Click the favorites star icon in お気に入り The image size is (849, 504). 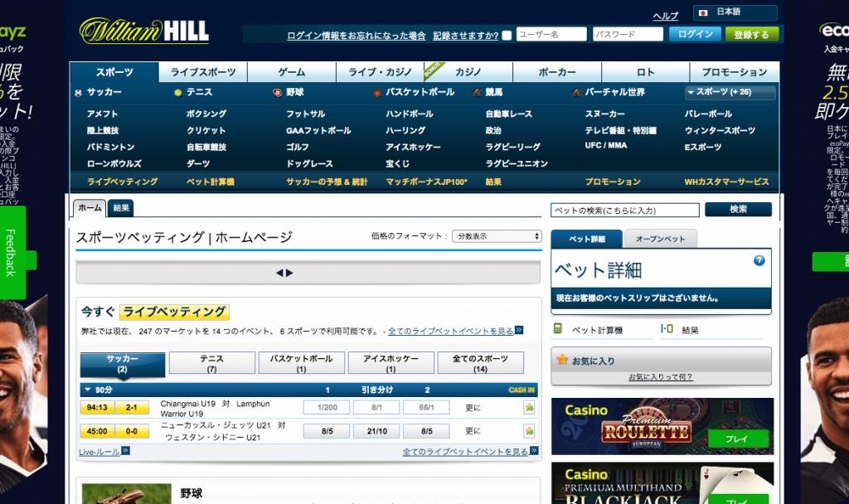[x=562, y=360]
